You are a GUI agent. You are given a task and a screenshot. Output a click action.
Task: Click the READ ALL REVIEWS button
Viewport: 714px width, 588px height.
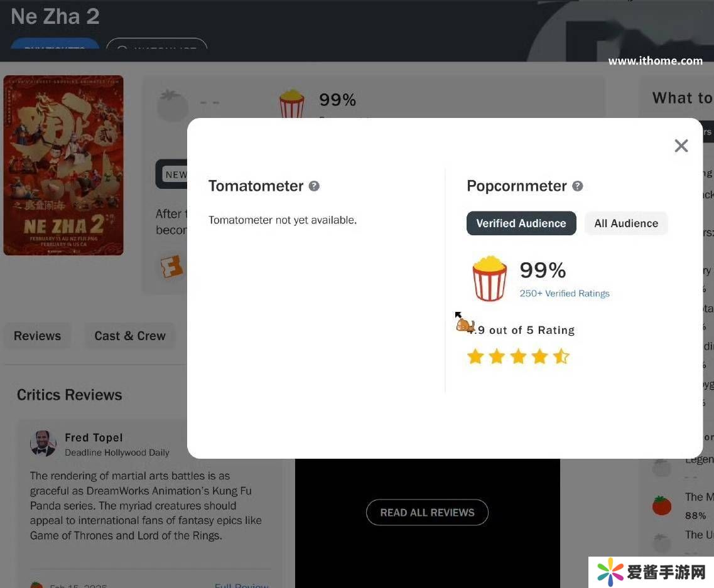click(x=427, y=513)
